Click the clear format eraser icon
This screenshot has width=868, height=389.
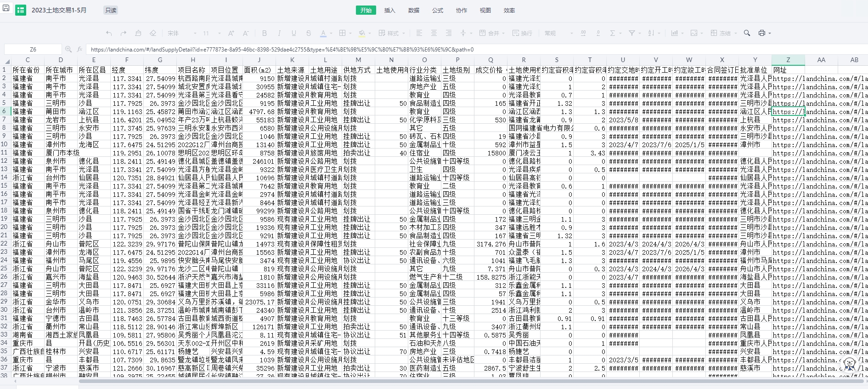(153, 33)
